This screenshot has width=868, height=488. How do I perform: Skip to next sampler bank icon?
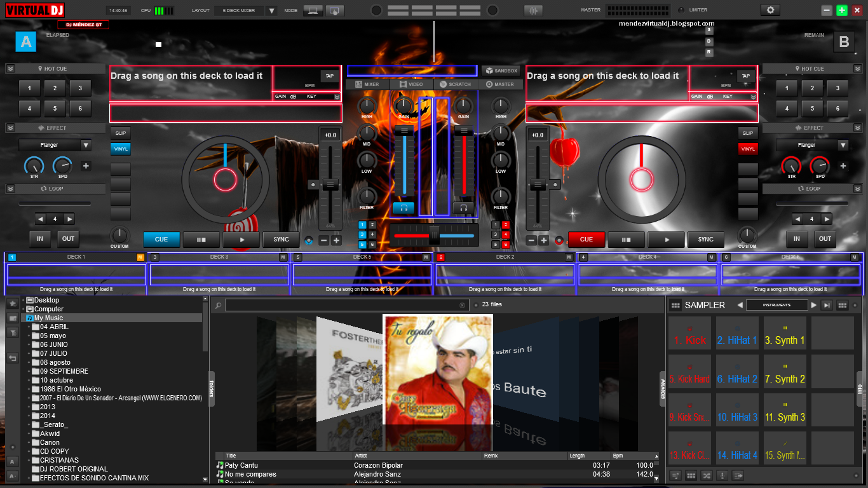pyautogui.click(x=827, y=305)
